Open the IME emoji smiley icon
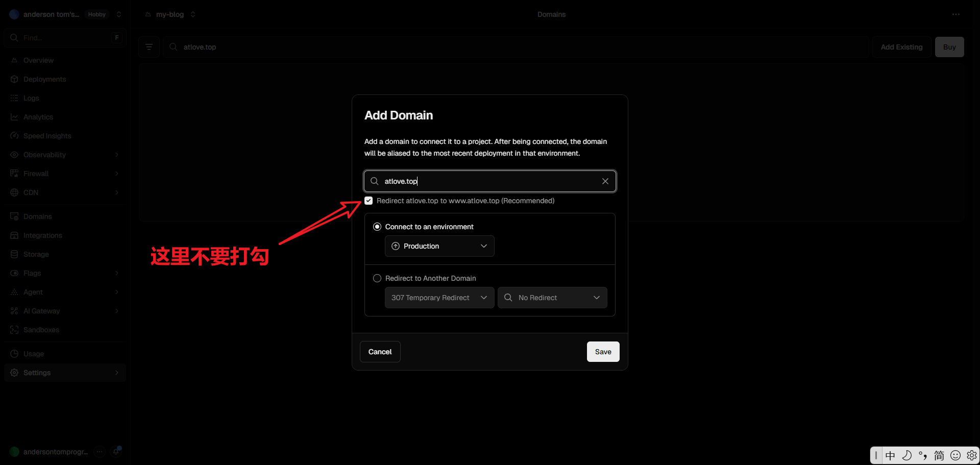The image size is (980, 465). coord(955,455)
